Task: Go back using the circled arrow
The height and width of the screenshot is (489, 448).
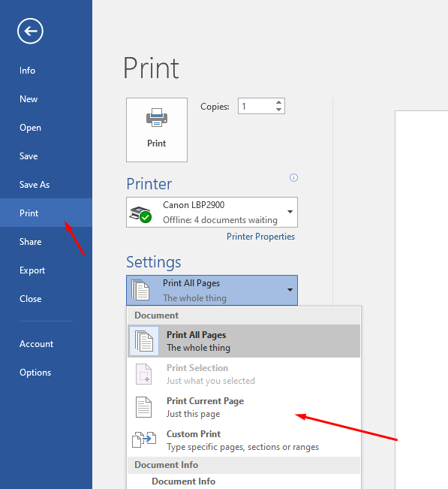Action: 30,31
